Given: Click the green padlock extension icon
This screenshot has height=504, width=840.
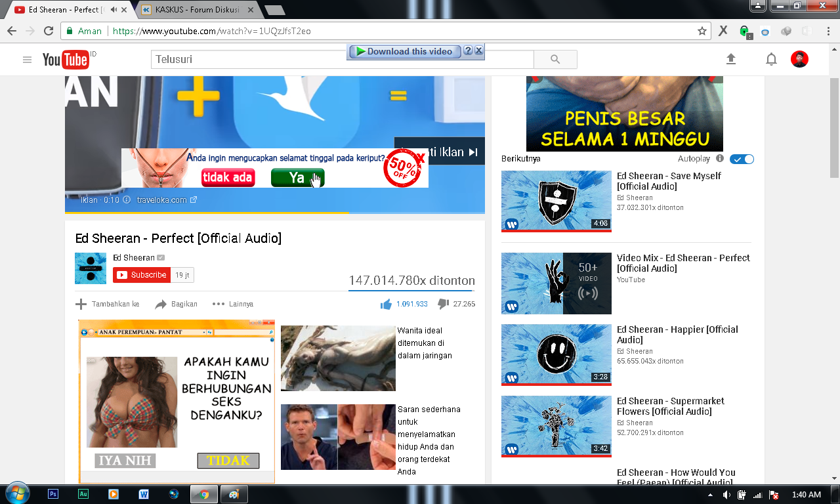Looking at the screenshot, I should (745, 31).
